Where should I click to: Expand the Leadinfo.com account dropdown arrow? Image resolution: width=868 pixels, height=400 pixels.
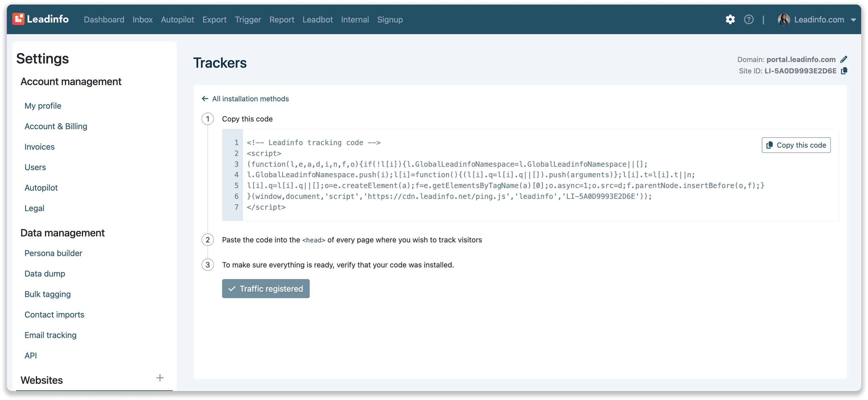(853, 20)
